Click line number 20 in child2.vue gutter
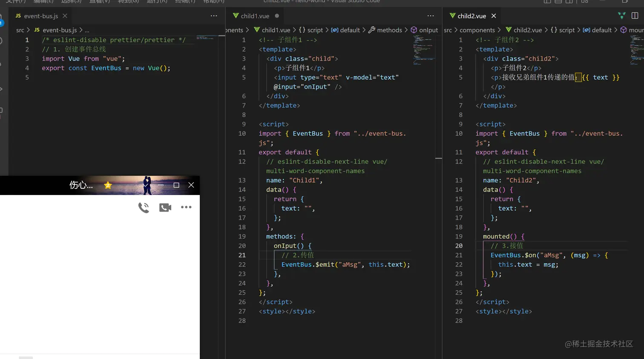This screenshot has width=644, height=359. coord(459,246)
